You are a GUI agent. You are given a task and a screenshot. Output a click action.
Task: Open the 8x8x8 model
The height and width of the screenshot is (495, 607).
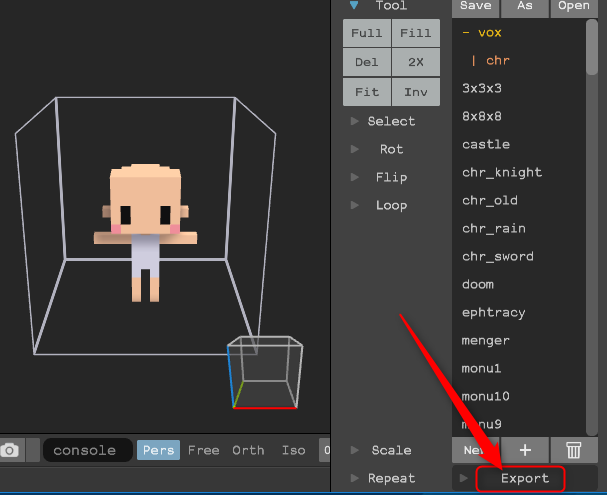(x=482, y=116)
